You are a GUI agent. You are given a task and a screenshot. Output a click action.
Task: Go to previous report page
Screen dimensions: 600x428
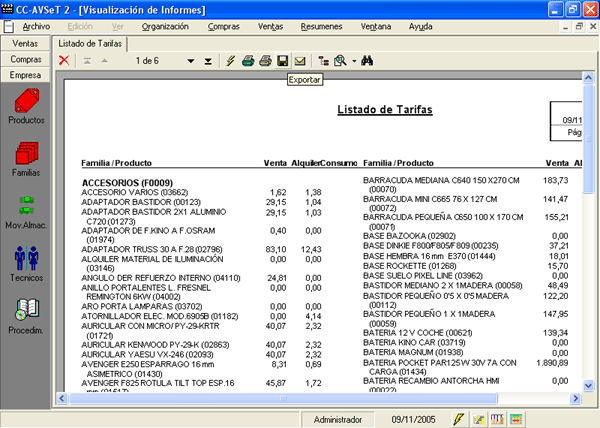click(x=104, y=61)
